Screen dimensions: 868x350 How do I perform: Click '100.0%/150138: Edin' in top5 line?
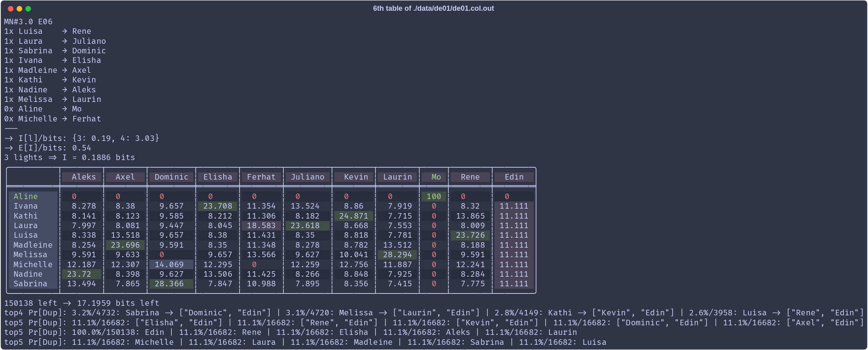click(x=118, y=332)
